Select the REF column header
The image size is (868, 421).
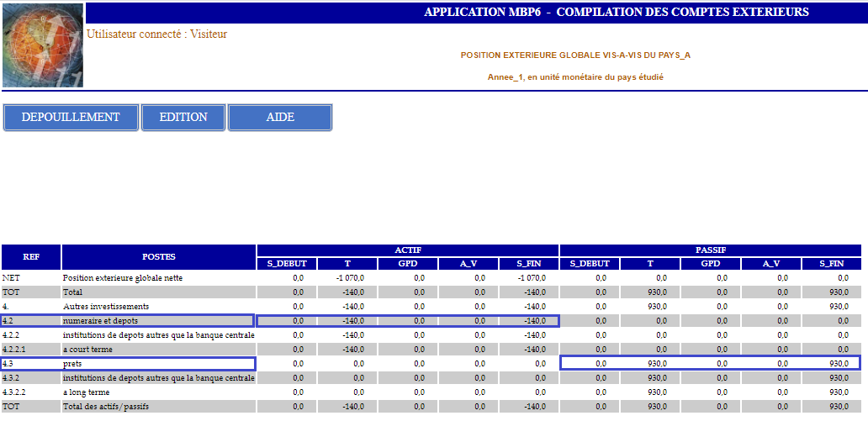(x=31, y=257)
